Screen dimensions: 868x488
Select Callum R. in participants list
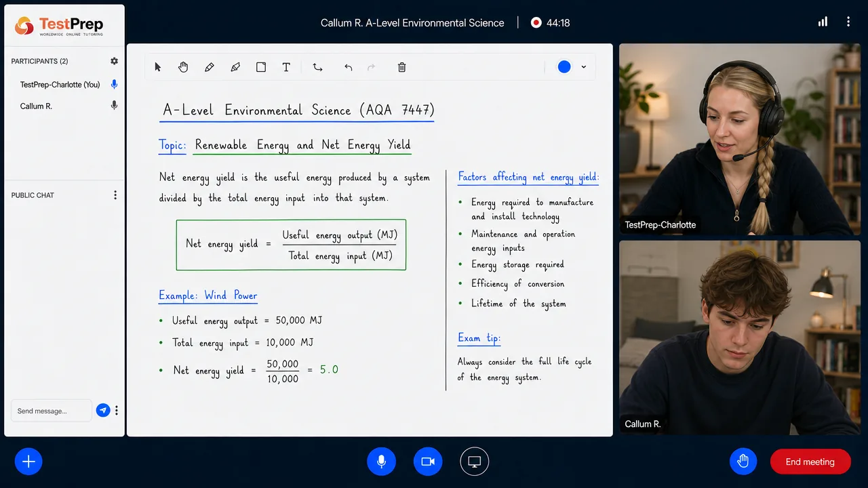36,106
